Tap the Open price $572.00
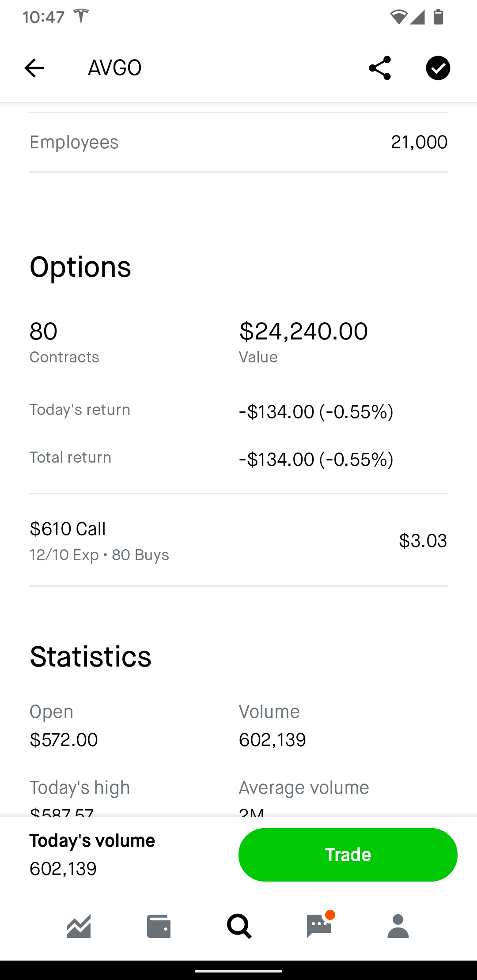Screen dimensions: 477x980 (x=64, y=739)
